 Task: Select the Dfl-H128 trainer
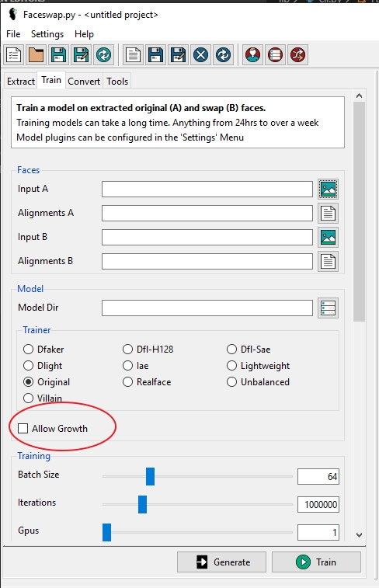click(148, 349)
